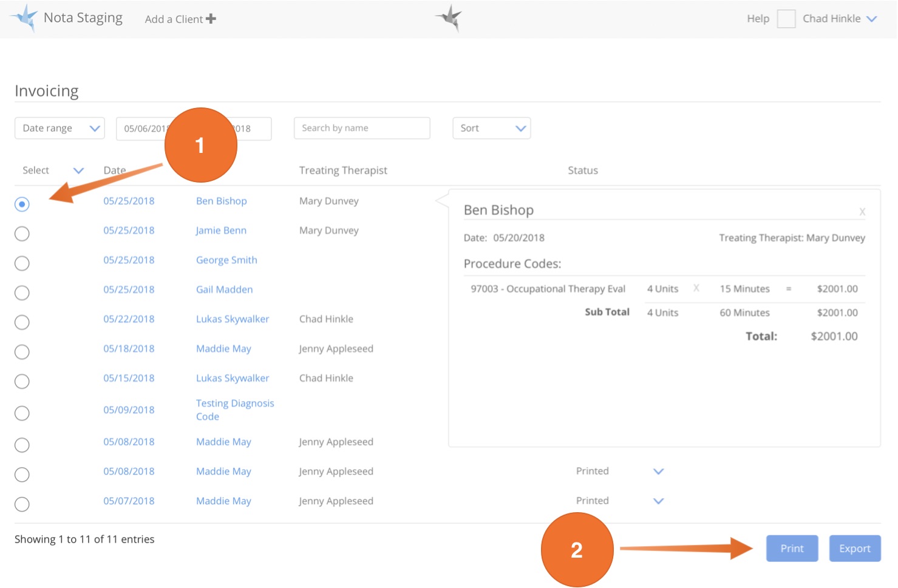Select the radio button for George Smith
This screenshot has width=898, height=588.
tap(22, 263)
